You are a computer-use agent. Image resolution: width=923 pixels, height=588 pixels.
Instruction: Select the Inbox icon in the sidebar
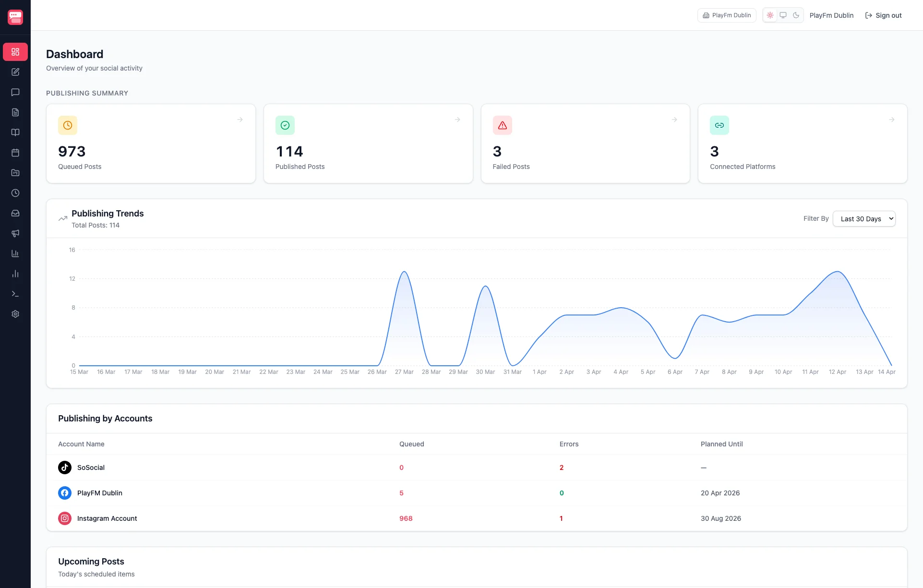[x=15, y=213]
